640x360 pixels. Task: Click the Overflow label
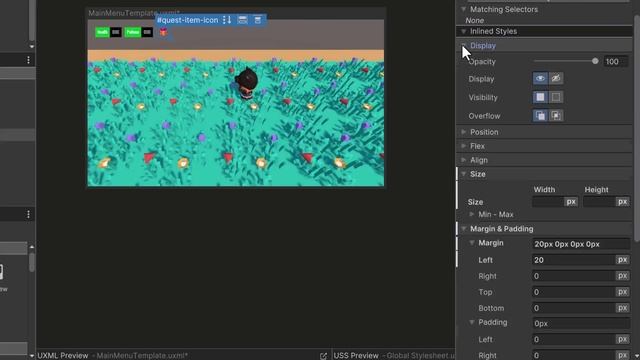point(484,116)
